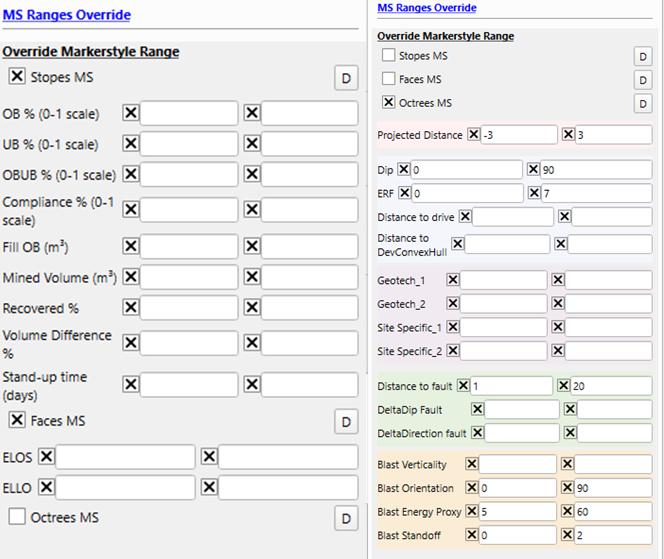Open the left MS Ranges Override link
664x559 pixels.
(66, 15)
